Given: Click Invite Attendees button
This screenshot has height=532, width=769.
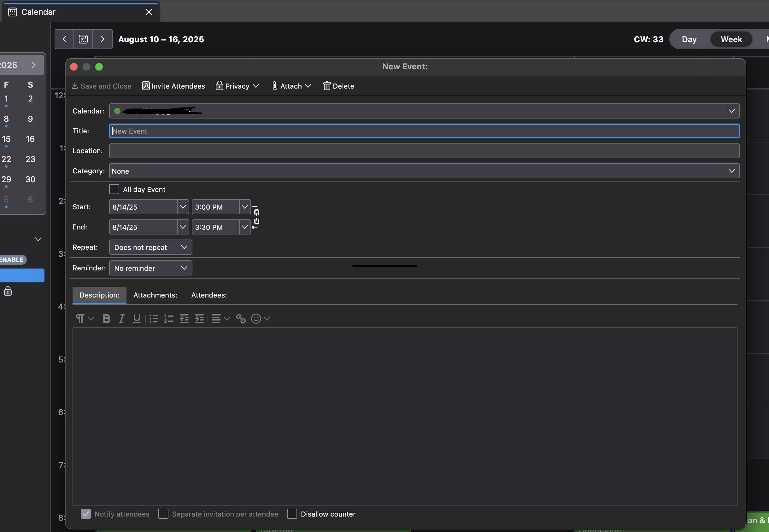Looking at the screenshot, I should 173,86.
